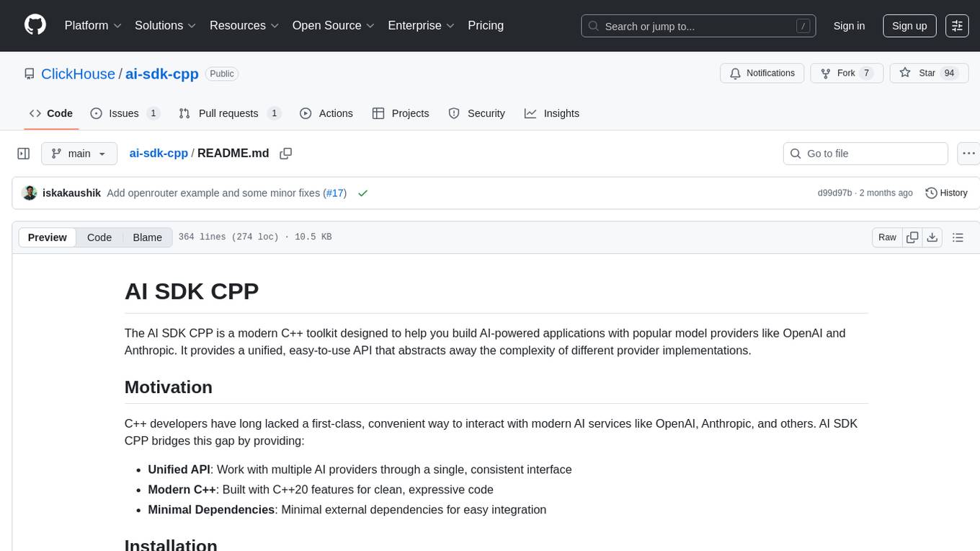Focus the Go to file field
This screenshot has height=551, width=980.
tap(865, 154)
